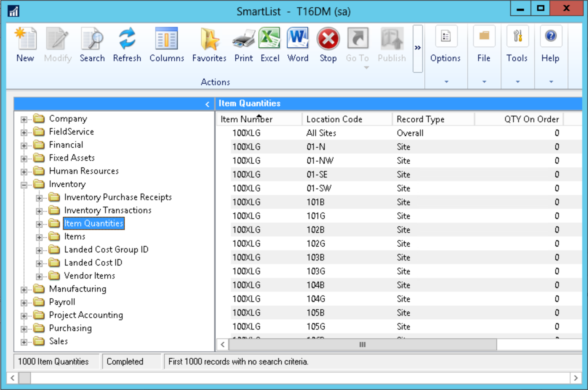Open the Search tool
588x390 pixels.
[x=92, y=39]
